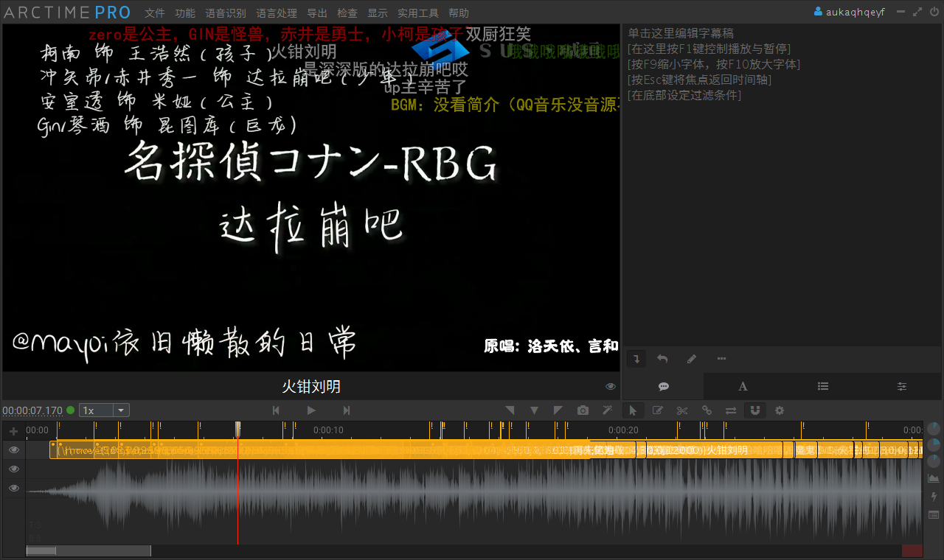944x560 pixels.
Task: Select the chain link tool
Action: (x=707, y=410)
